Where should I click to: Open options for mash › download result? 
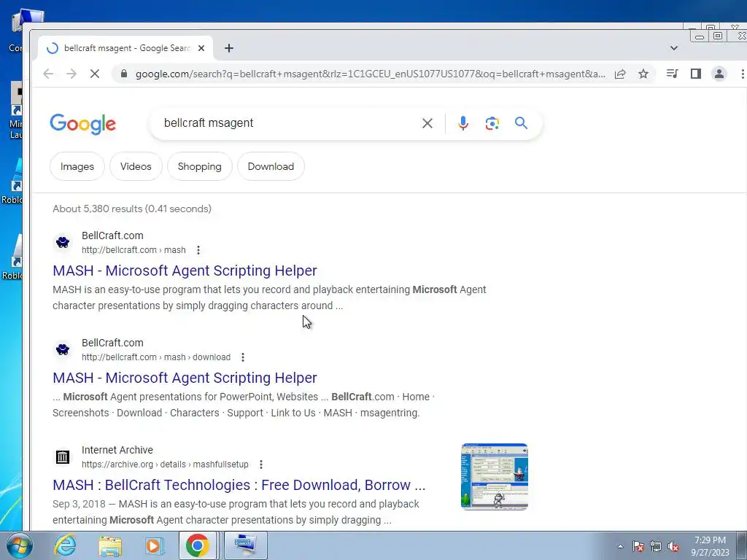(x=243, y=357)
